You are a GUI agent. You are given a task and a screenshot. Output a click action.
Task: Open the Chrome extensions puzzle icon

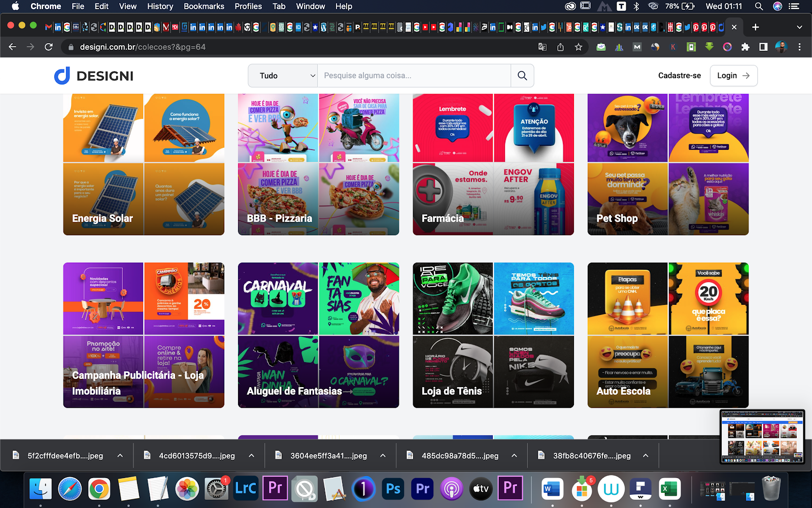(745, 47)
